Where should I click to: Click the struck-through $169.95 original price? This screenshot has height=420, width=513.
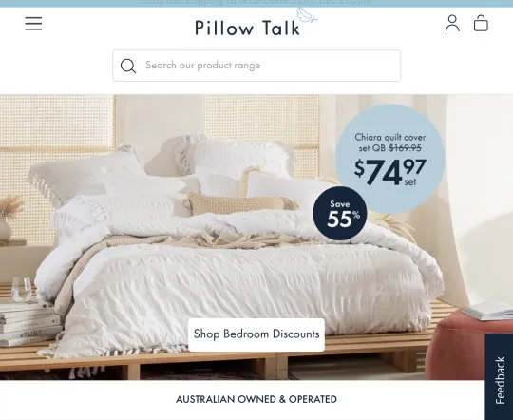pos(405,148)
